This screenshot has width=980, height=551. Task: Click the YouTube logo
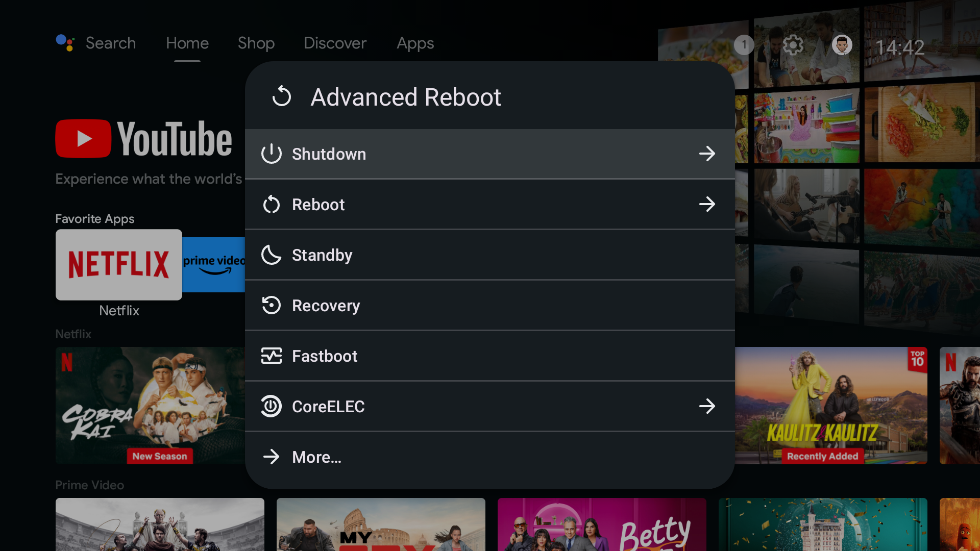coord(143,138)
